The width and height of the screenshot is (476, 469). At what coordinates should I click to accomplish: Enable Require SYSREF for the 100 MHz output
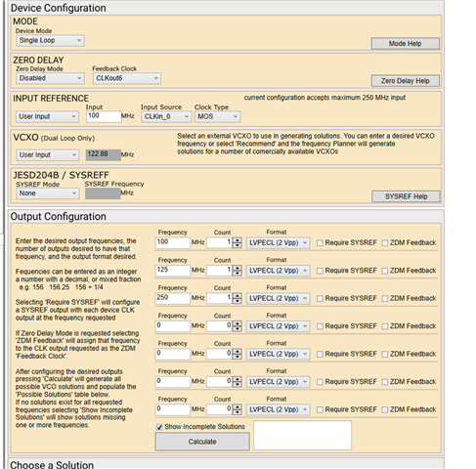320,243
